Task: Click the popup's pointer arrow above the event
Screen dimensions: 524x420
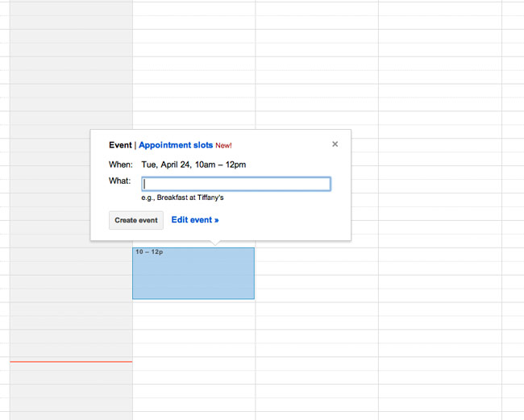Action: coord(215,243)
